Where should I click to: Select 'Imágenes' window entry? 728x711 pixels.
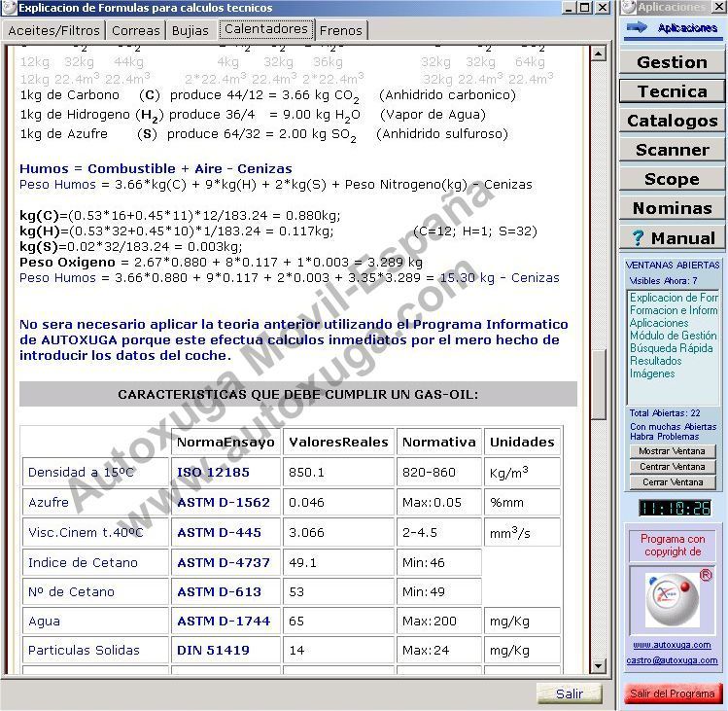pyautogui.click(x=652, y=373)
